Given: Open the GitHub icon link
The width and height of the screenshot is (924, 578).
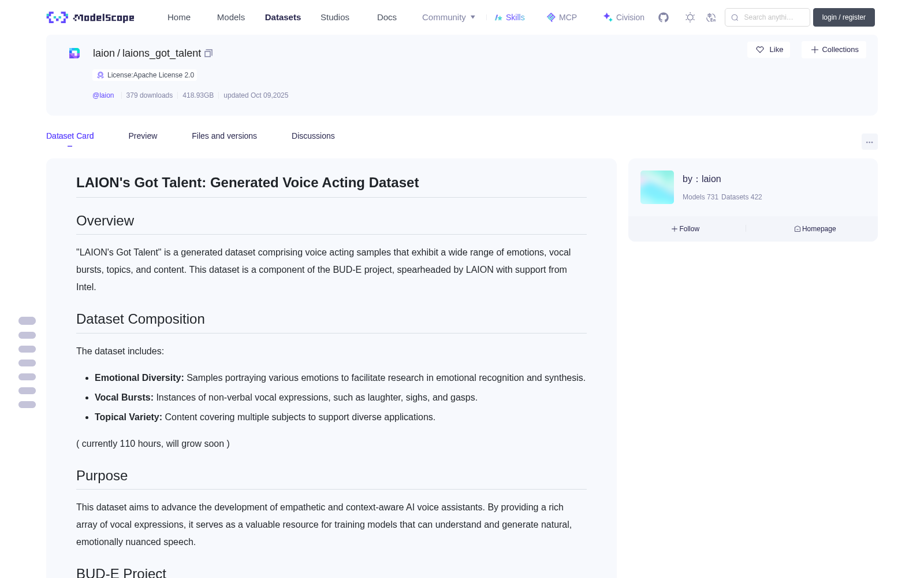Looking at the screenshot, I should tap(664, 17).
